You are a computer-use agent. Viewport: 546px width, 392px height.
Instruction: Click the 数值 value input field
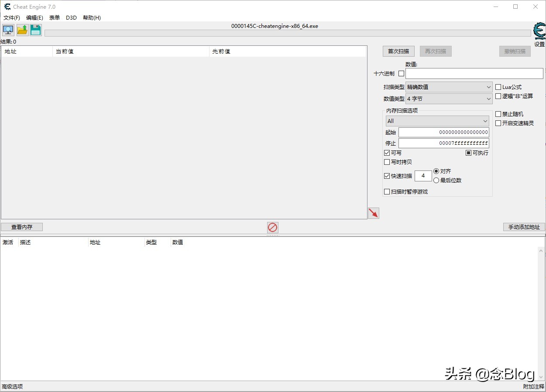point(474,74)
